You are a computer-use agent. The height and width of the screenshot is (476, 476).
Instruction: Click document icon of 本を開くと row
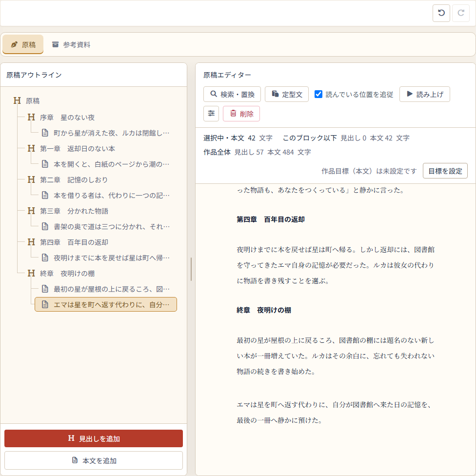point(45,164)
